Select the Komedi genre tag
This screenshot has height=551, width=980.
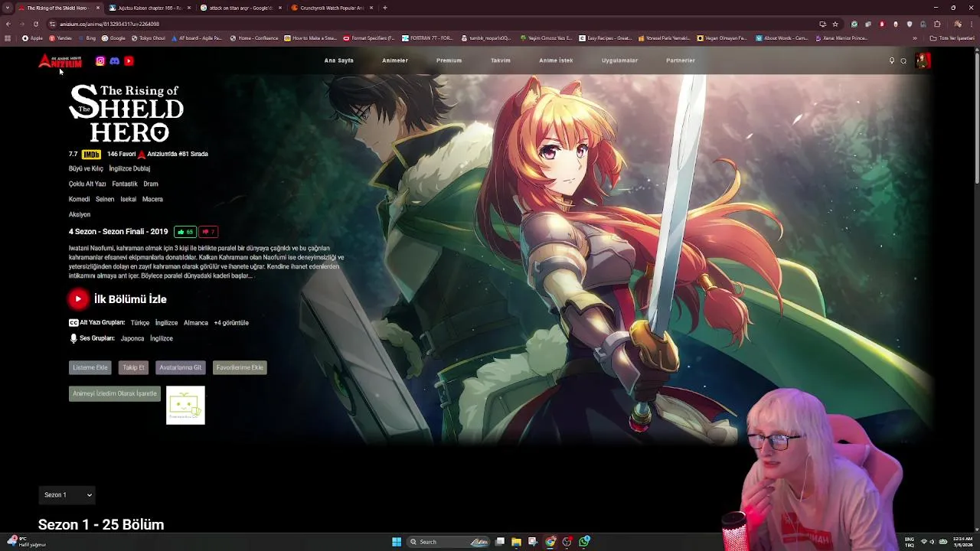(x=79, y=200)
